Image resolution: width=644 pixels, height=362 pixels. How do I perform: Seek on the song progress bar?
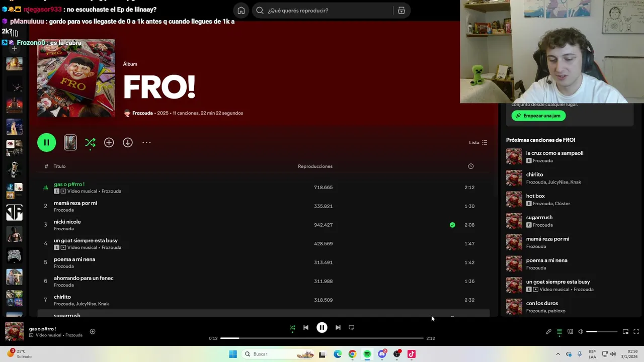(322, 338)
